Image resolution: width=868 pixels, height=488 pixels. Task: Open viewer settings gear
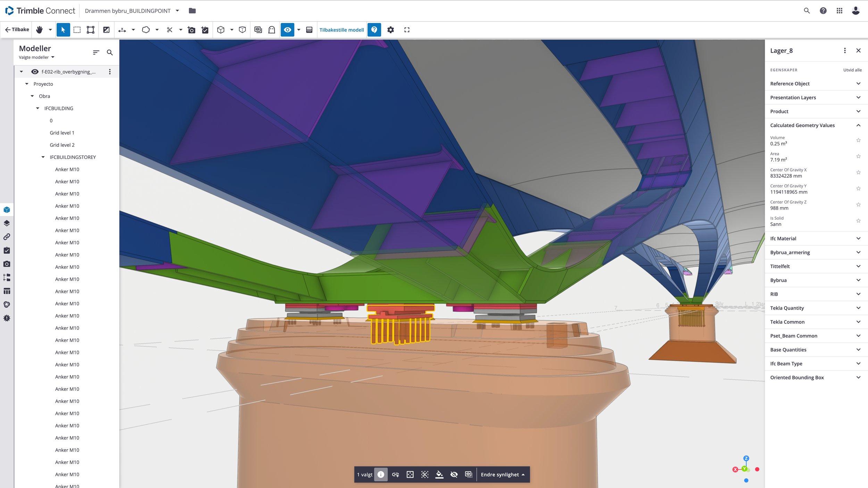[x=391, y=30]
